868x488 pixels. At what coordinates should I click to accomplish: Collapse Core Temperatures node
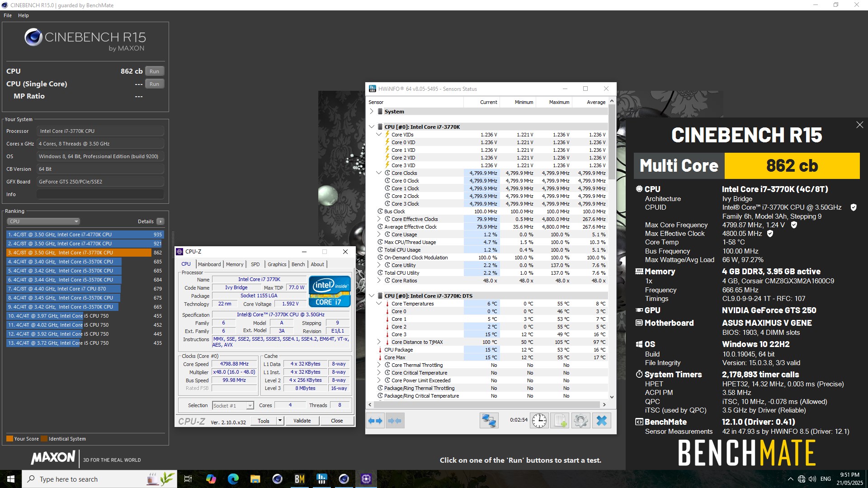379,304
